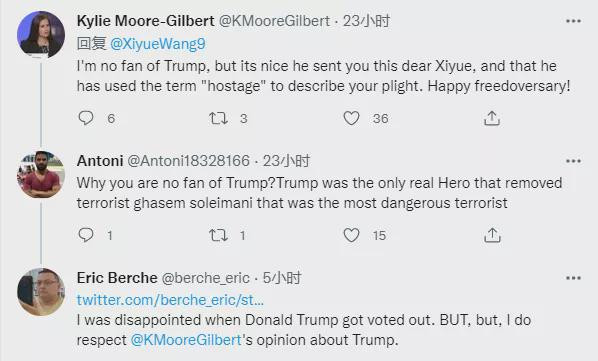Image resolution: width=598 pixels, height=361 pixels.
Task: Like Antoni's tweet
Action: [x=351, y=235]
